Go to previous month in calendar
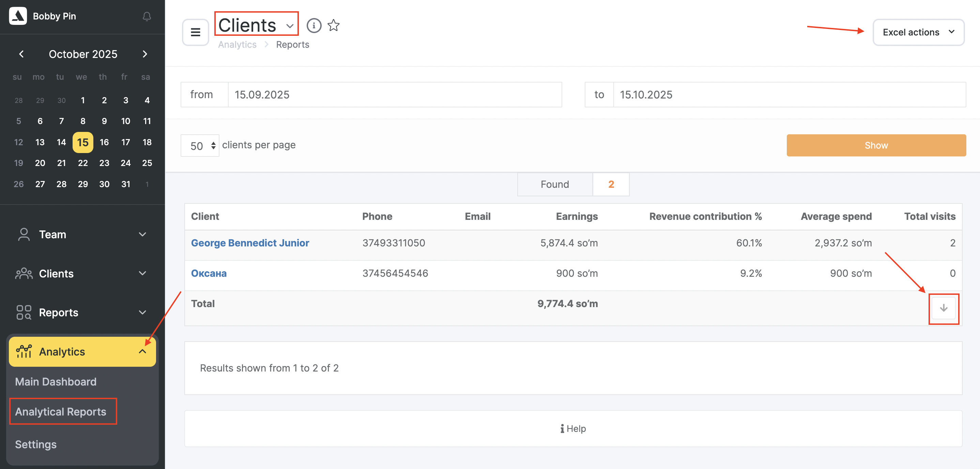Viewport: 980px width, 469px height. point(21,54)
